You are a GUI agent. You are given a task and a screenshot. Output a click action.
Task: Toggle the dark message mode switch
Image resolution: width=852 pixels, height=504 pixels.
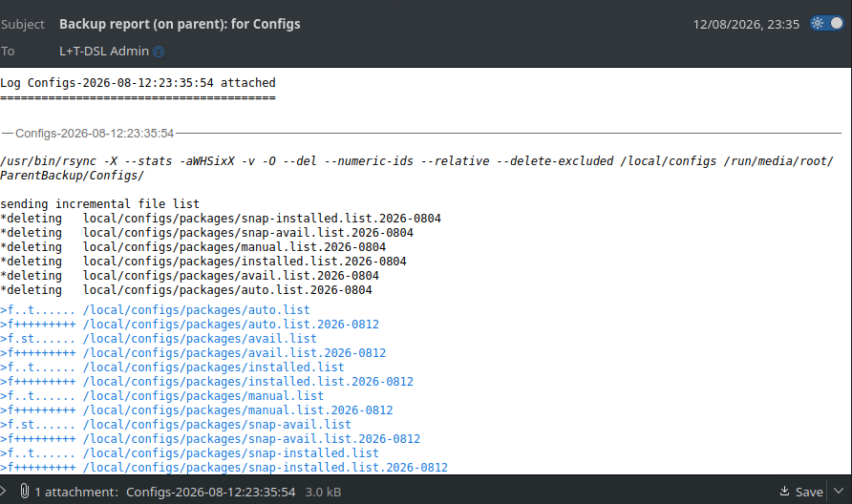[x=826, y=23]
